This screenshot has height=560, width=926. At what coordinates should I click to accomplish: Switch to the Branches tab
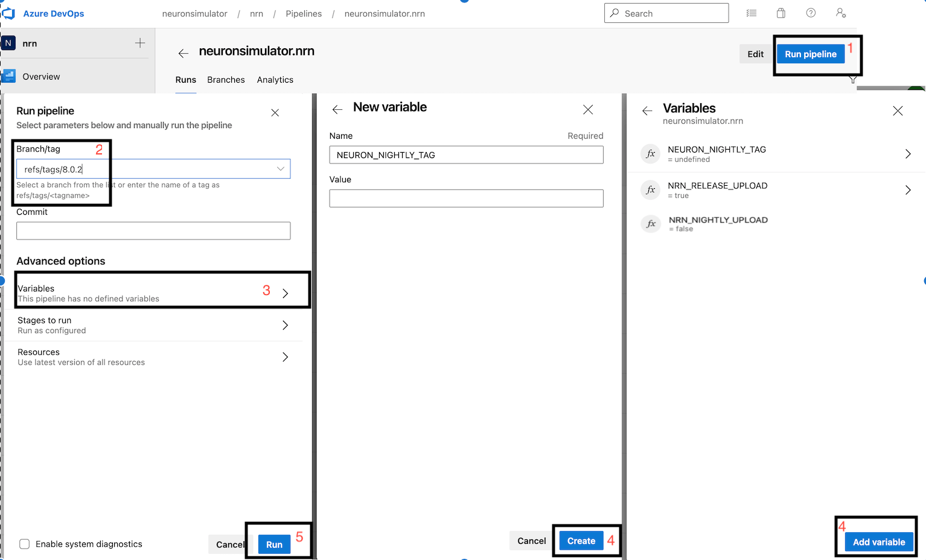226,80
